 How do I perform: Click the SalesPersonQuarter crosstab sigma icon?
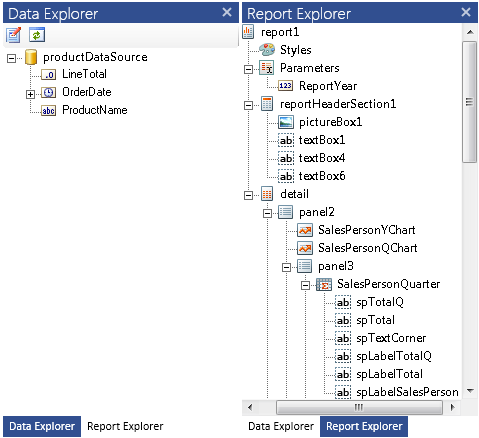324,284
